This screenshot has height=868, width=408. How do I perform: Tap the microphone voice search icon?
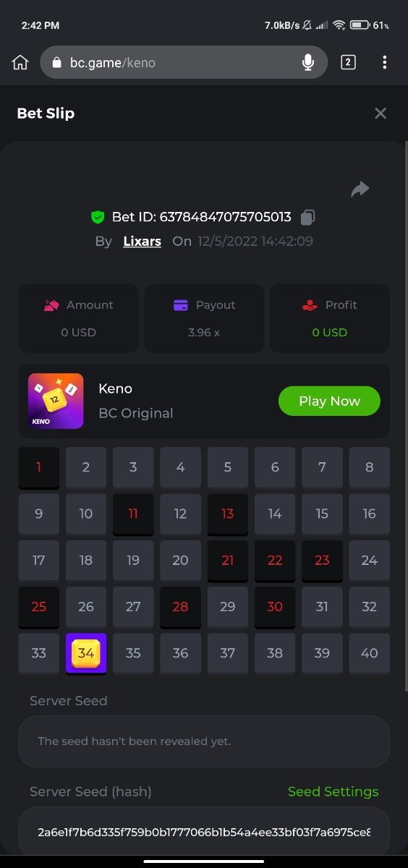click(x=308, y=63)
